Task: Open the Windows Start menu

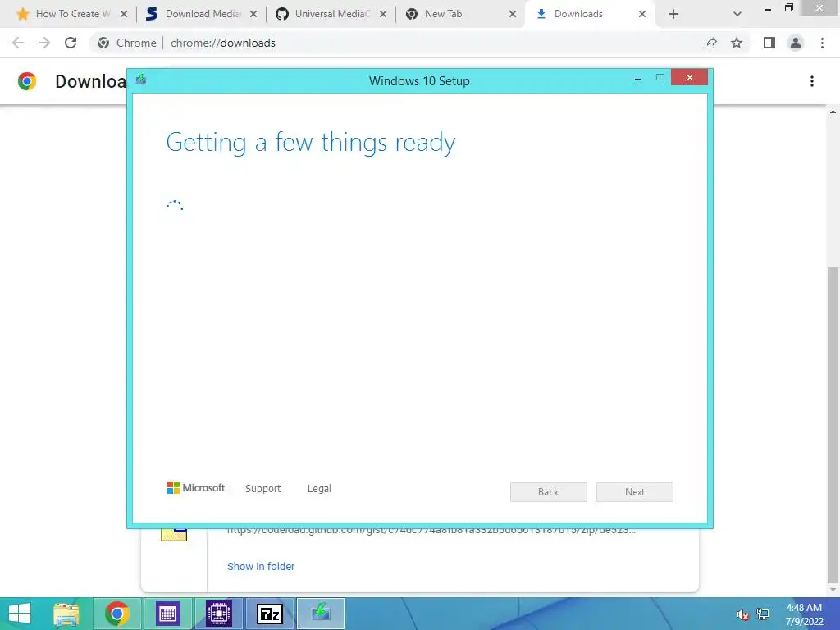Action: click(20, 614)
